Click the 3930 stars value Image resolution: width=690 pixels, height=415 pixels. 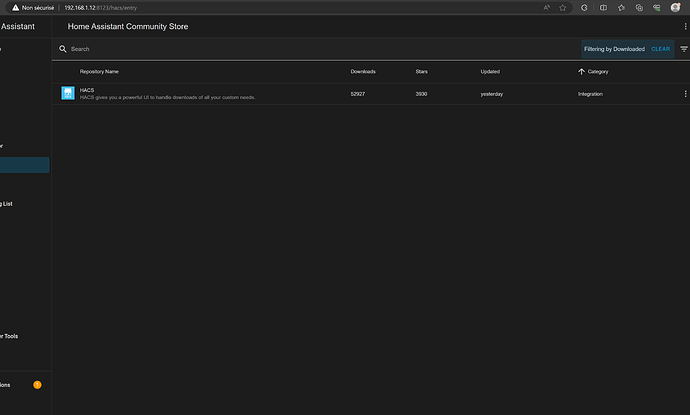click(421, 94)
